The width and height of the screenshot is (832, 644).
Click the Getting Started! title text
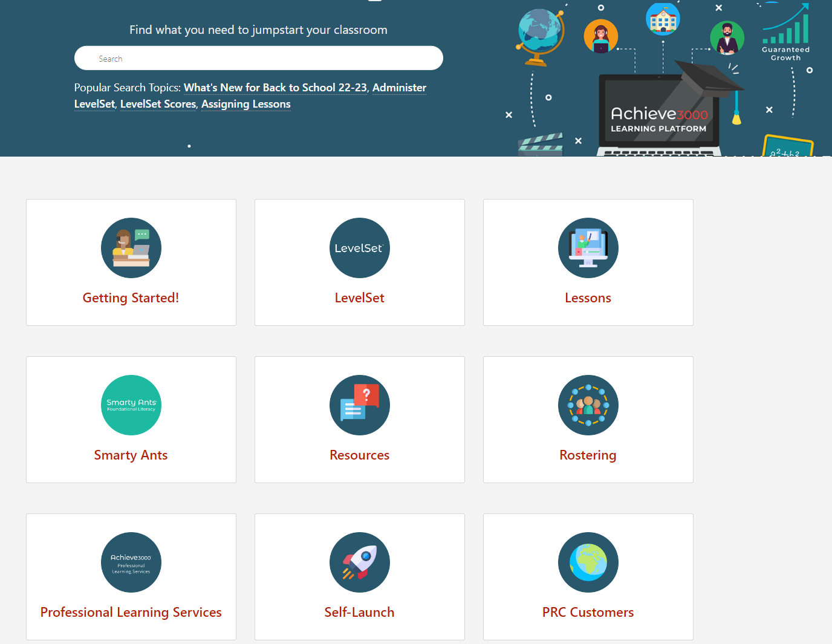pos(131,298)
